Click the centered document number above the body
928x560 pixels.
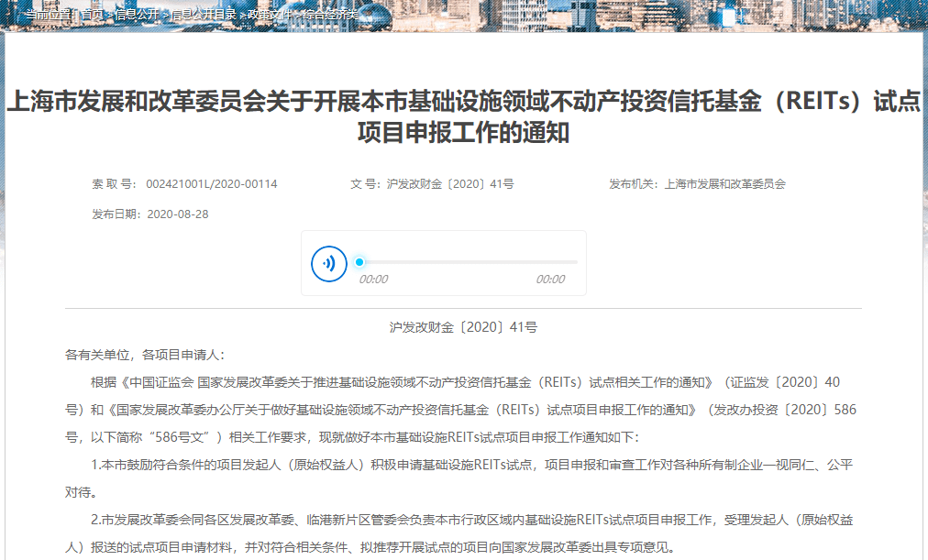[463, 326]
